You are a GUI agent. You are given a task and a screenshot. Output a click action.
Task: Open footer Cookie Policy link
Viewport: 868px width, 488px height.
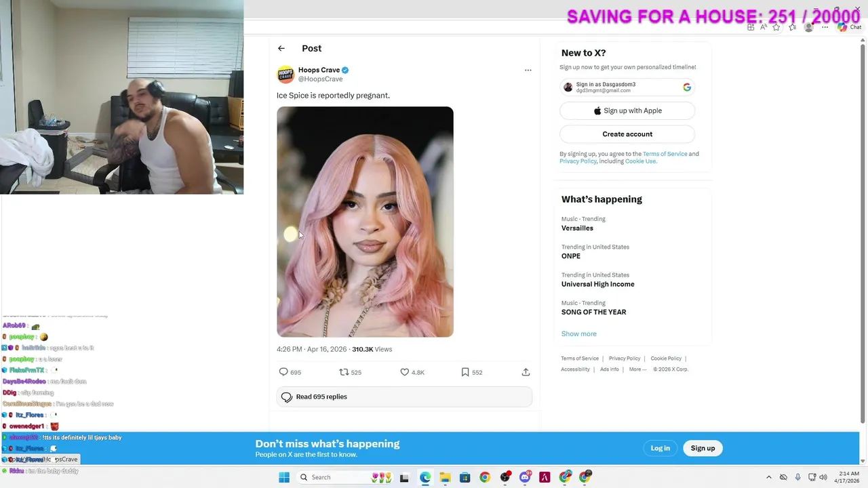pyautogui.click(x=666, y=359)
